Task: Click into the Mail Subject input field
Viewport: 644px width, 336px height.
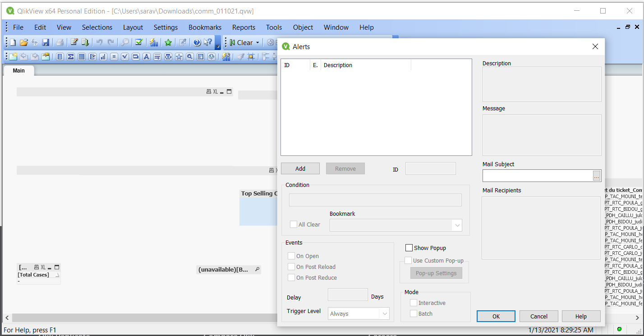Action: [x=537, y=176]
